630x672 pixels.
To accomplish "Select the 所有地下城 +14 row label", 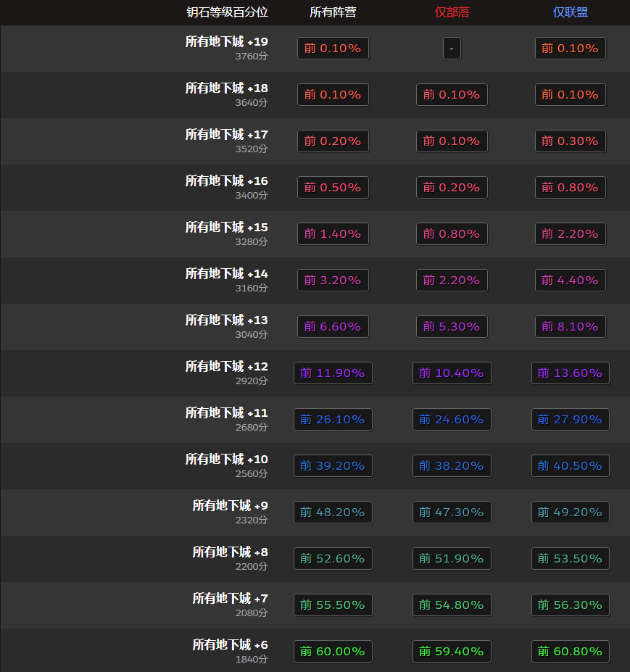I will click(x=226, y=273).
